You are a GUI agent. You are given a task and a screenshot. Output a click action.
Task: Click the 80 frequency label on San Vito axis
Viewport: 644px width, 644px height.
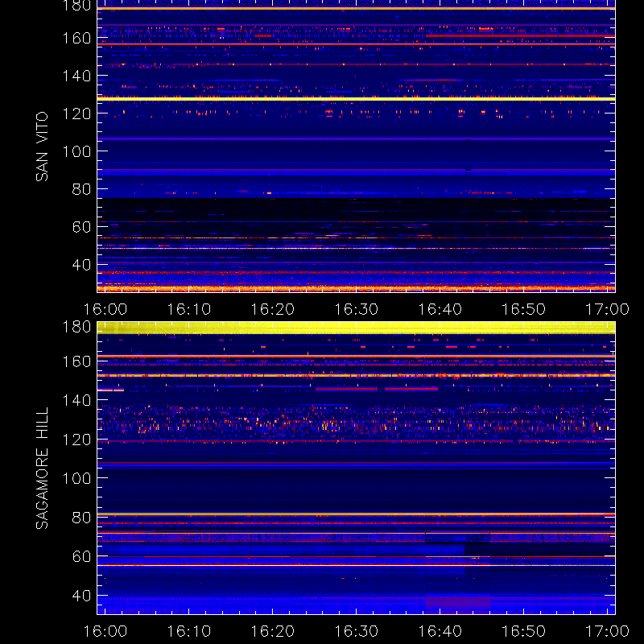pos(81,189)
